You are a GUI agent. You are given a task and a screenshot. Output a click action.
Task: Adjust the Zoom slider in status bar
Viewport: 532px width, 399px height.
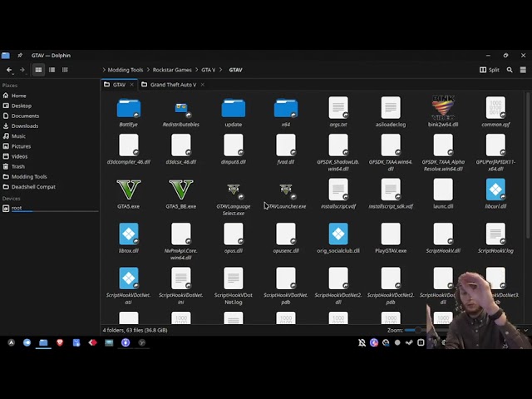[418, 330]
